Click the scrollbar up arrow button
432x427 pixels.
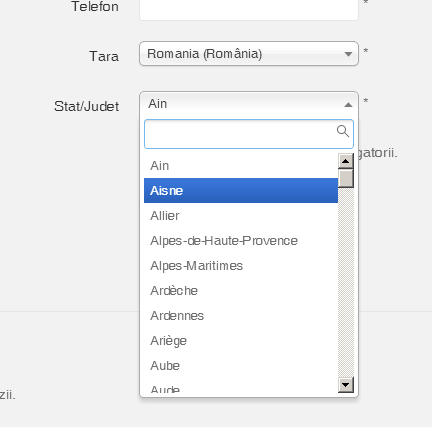(x=346, y=161)
